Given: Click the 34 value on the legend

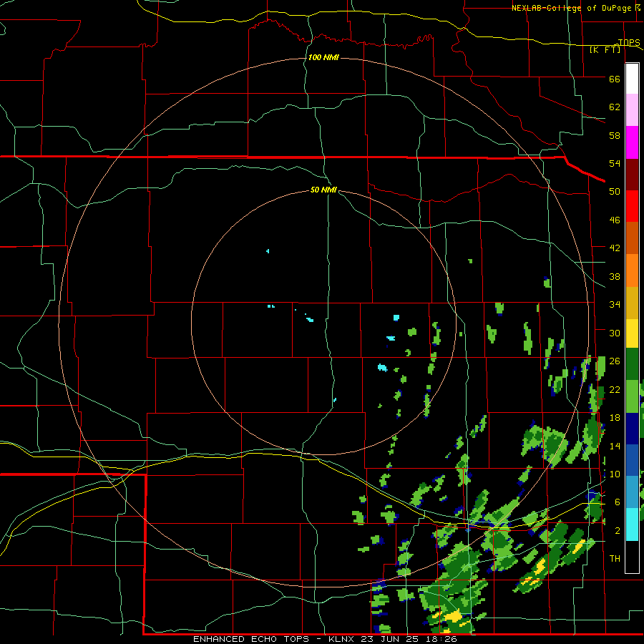Looking at the screenshot, I should coord(615,305).
